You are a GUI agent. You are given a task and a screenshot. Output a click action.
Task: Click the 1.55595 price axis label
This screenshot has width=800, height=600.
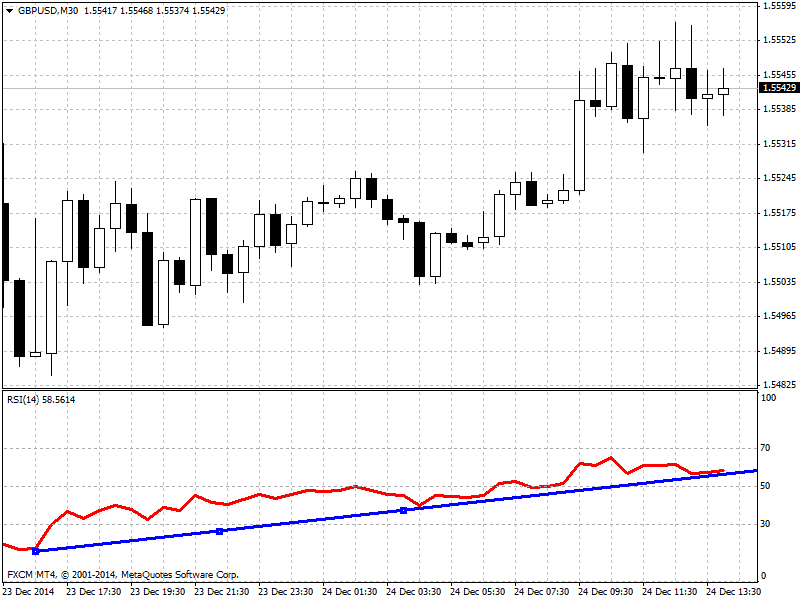[x=779, y=6]
